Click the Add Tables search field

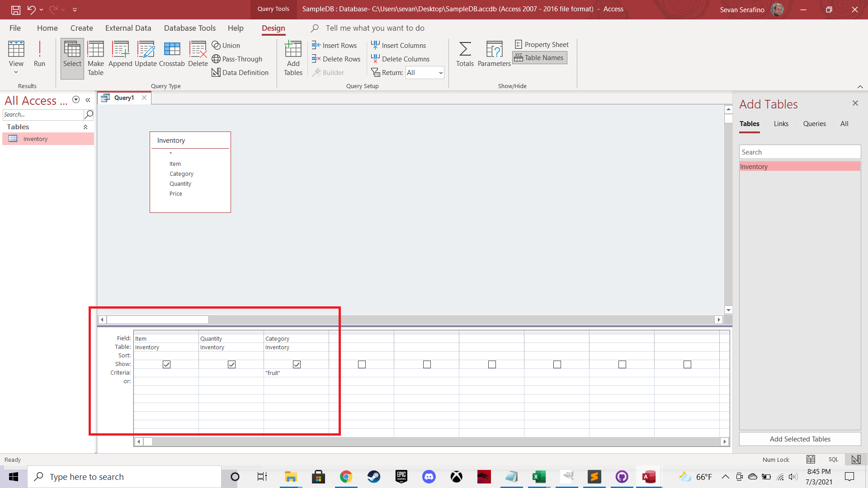click(x=800, y=152)
